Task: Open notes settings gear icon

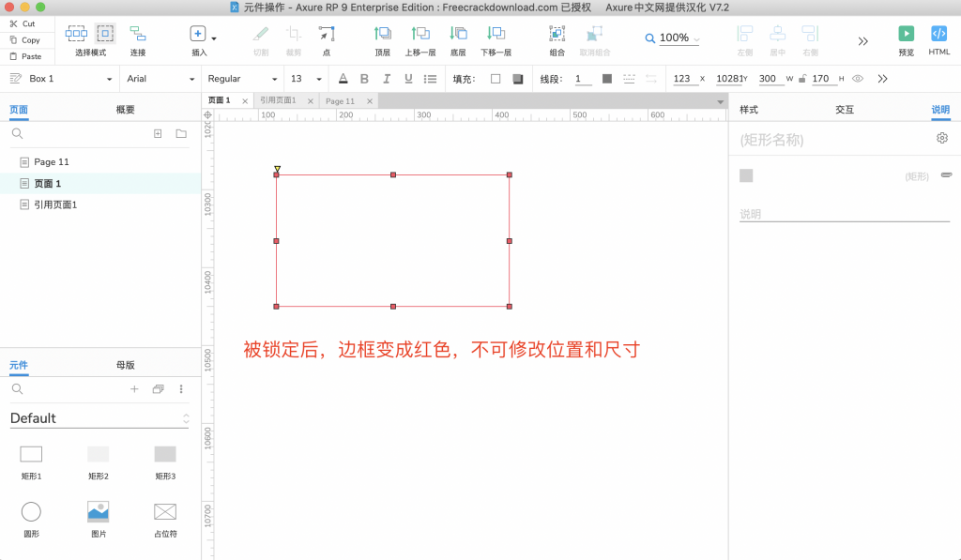Action: coord(942,139)
